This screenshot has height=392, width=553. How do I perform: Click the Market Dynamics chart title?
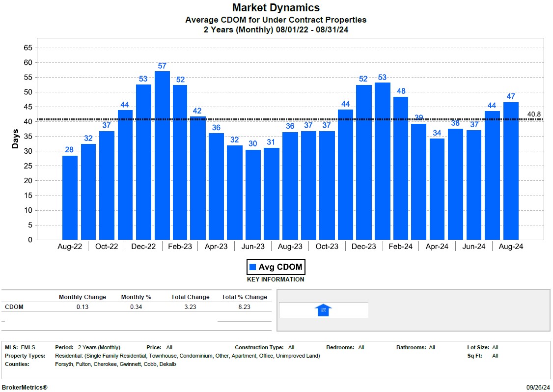[276, 8]
